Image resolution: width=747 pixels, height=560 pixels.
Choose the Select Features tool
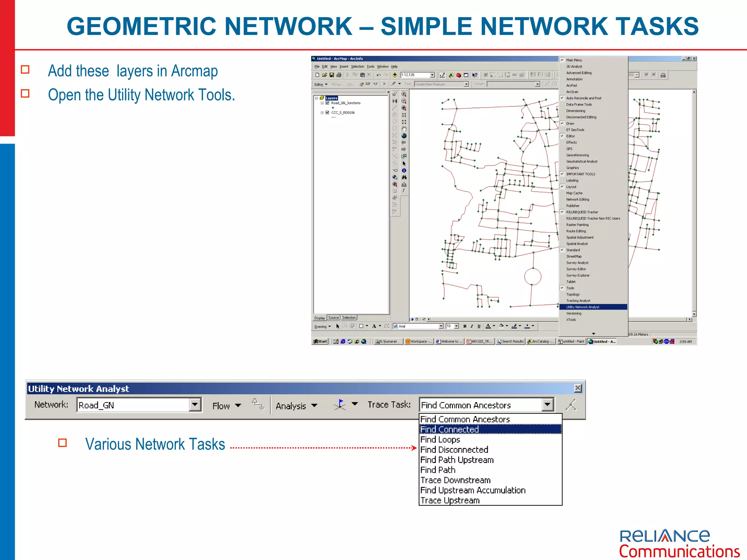pyautogui.click(x=404, y=156)
